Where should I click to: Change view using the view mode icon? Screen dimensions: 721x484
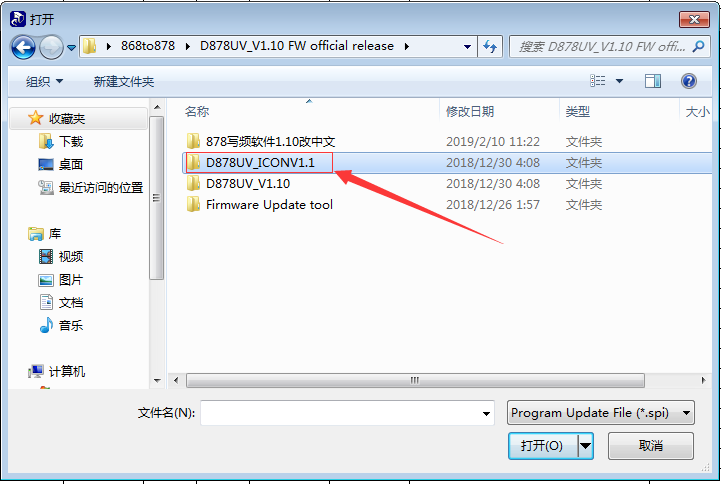point(597,81)
